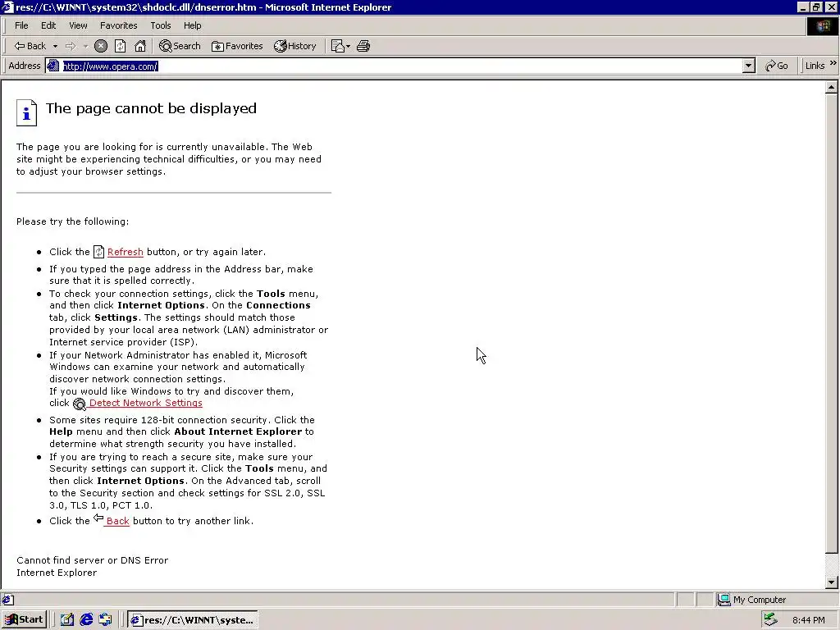Open the Favorites menu
The width and height of the screenshot is (840, 630).
(118, 25)
